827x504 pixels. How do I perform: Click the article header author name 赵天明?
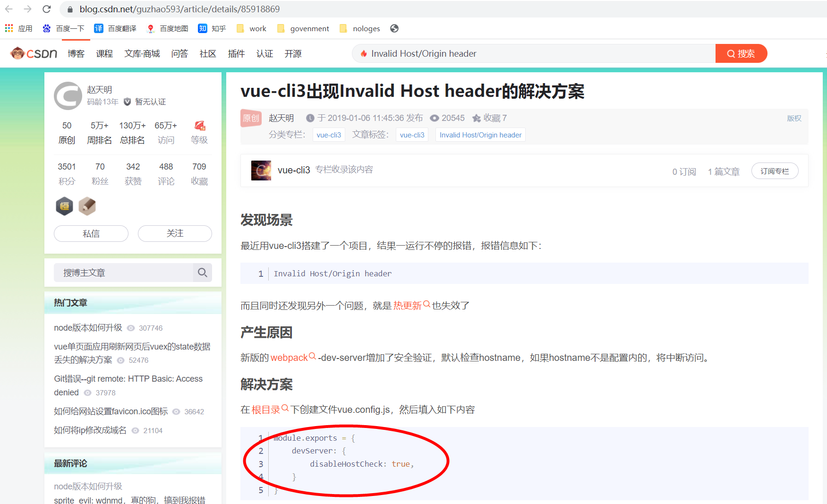(281, 118)
